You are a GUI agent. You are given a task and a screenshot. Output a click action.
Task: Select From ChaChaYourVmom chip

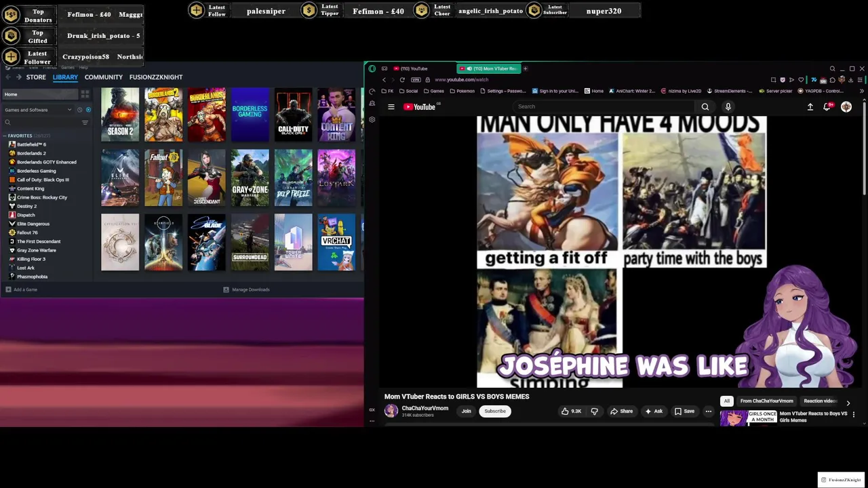click(x=766, y=401)
